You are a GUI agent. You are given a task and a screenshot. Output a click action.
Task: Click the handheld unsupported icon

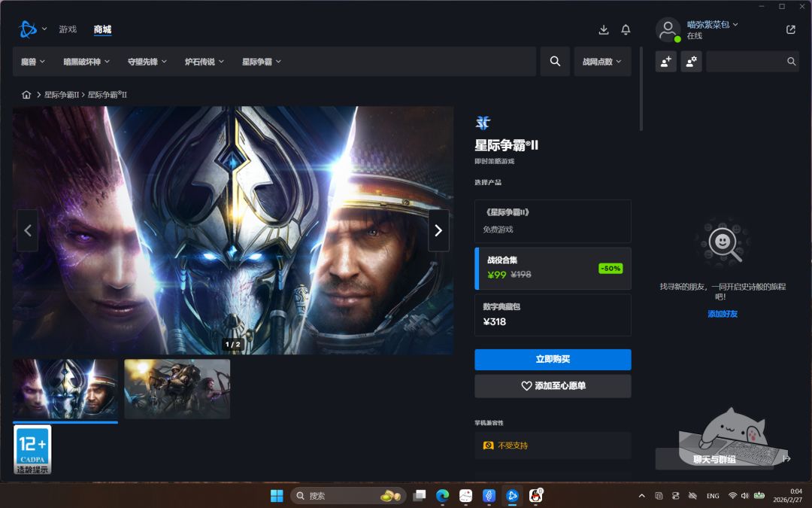click(x=488, y=446)
